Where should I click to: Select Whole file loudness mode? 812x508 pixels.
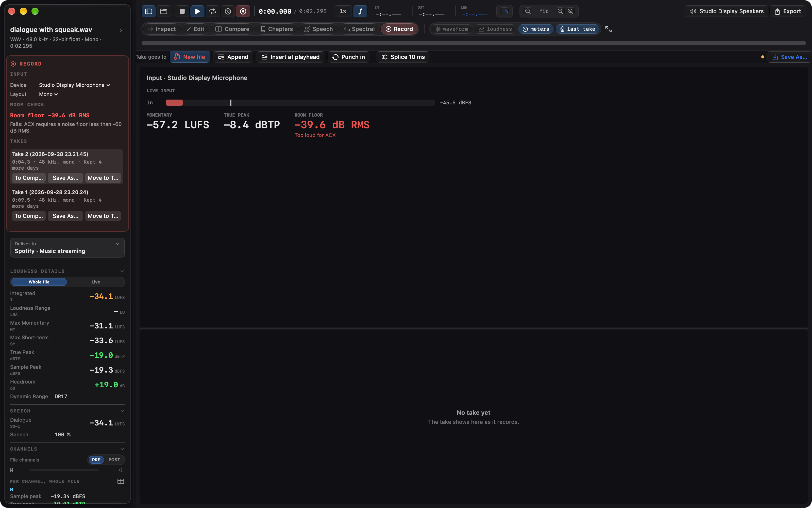pos(39,282)
